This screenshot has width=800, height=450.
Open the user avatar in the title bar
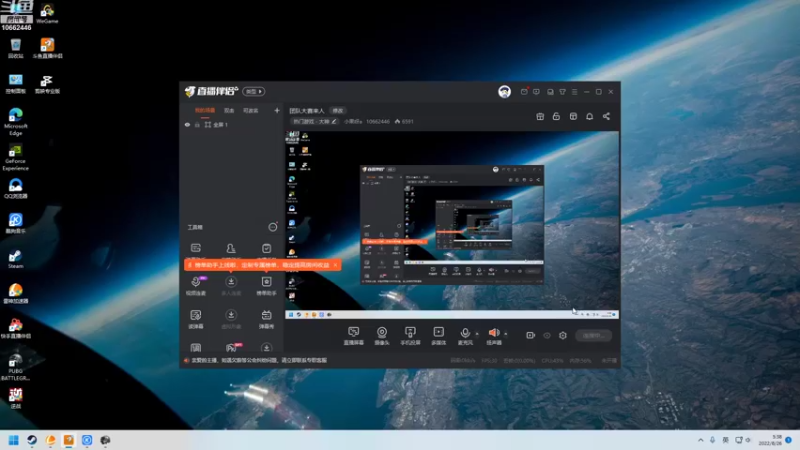pos(505,91)
